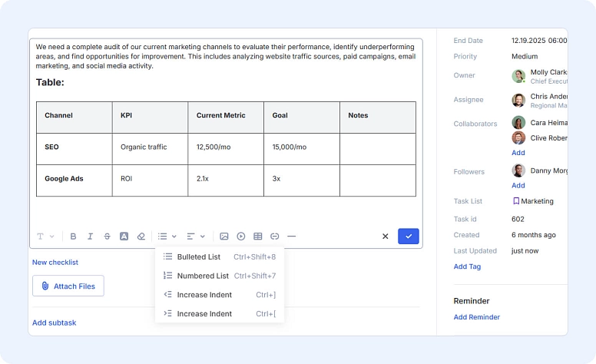Collapse the list type dropdown
596x364 pixels.
(x=167, y=237)
